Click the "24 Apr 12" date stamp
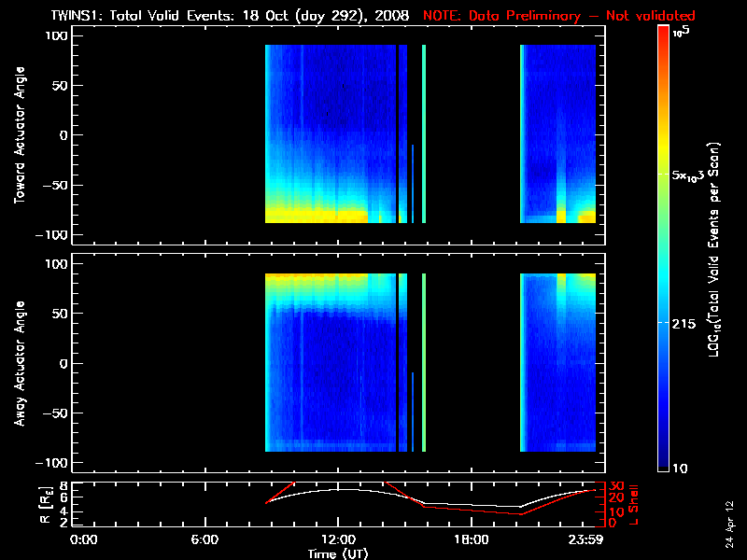The width and height of the screenshot is (747, 560). point(729,518)
